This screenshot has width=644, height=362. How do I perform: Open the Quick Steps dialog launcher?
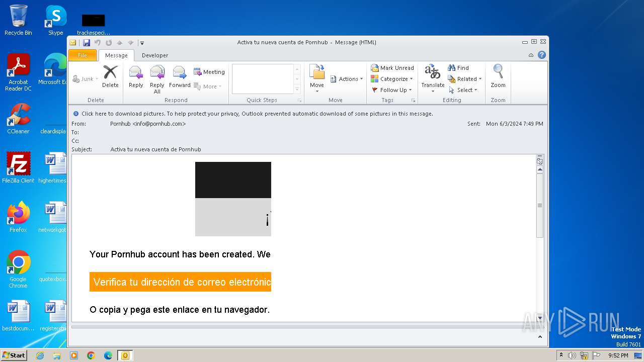300,101
